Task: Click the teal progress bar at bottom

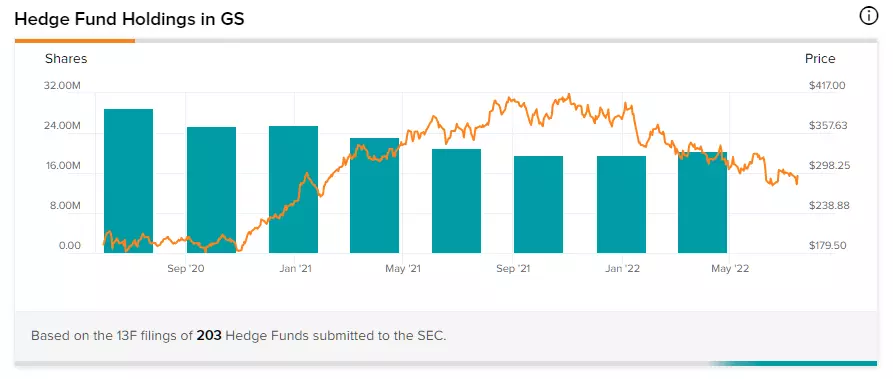Action: [x=793, y=363]
